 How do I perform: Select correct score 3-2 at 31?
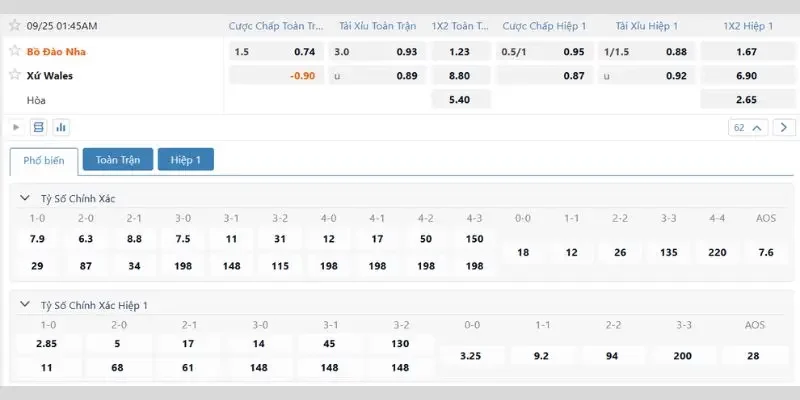(x=280, y=239)
